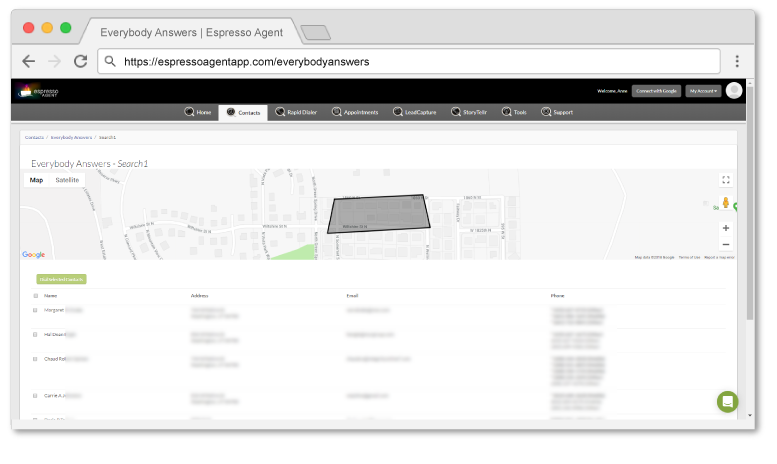Click the Everybody Answers browser tab
This screenshot has width=777, height=464.
point(191,32)
